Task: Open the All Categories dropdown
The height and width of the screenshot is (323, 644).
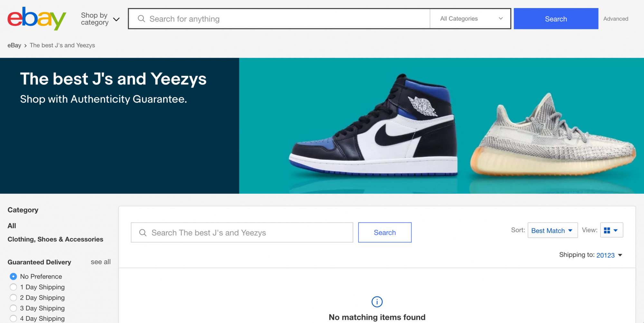Action: click(x=471, y=19)
